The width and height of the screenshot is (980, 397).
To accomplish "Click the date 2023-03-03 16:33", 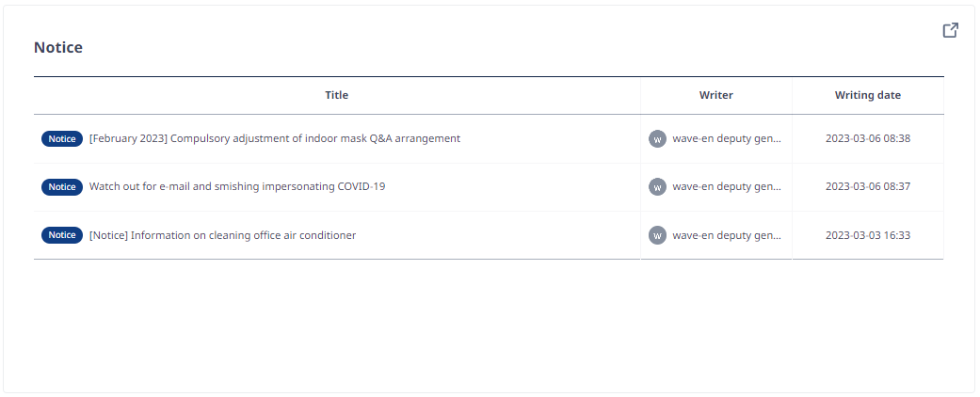I will coord(867,235).
